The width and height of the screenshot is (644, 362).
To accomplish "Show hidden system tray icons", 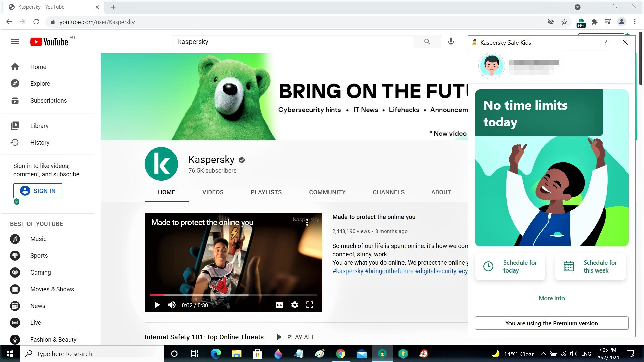I will pyautogui.click(x=543, y=354).
